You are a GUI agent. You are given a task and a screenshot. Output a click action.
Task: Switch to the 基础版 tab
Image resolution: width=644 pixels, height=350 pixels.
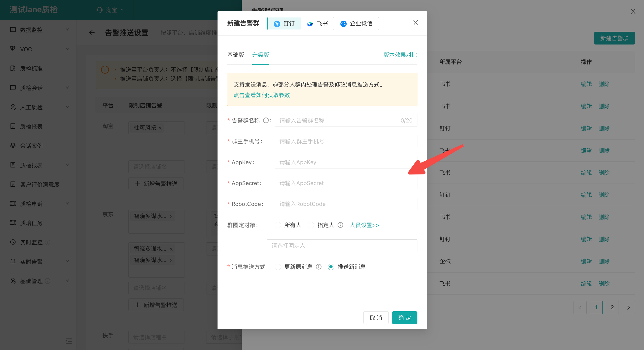click(x=236, y=55)
